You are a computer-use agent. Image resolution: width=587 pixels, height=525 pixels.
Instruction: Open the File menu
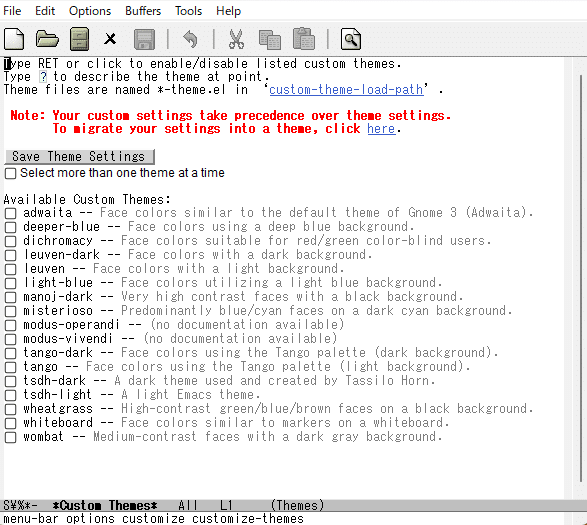(x=12, y=11)
